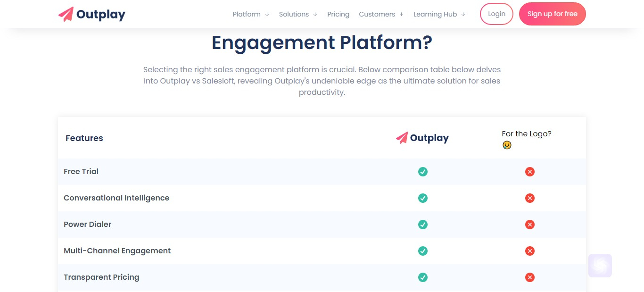Open the chat widget bubble
Image resolution: width=644 pixels, height=292 pixels.
600,266
